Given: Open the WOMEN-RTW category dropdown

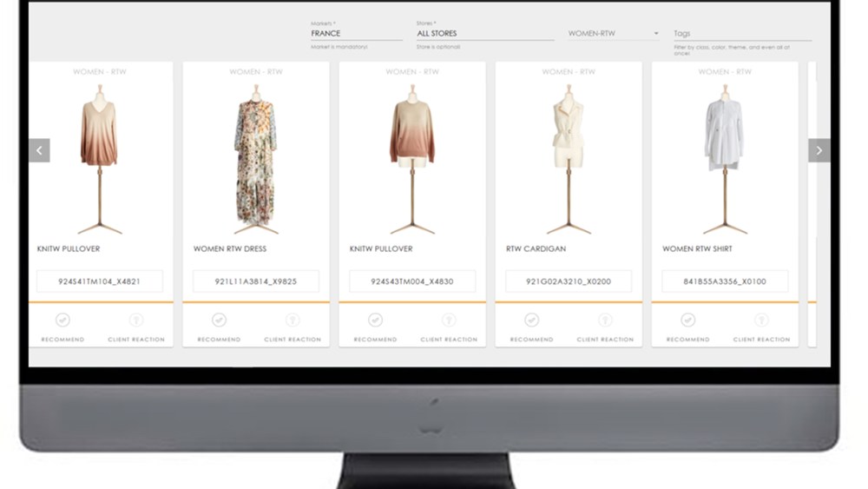Looking at the screenshot, I should tap(614, 34).
